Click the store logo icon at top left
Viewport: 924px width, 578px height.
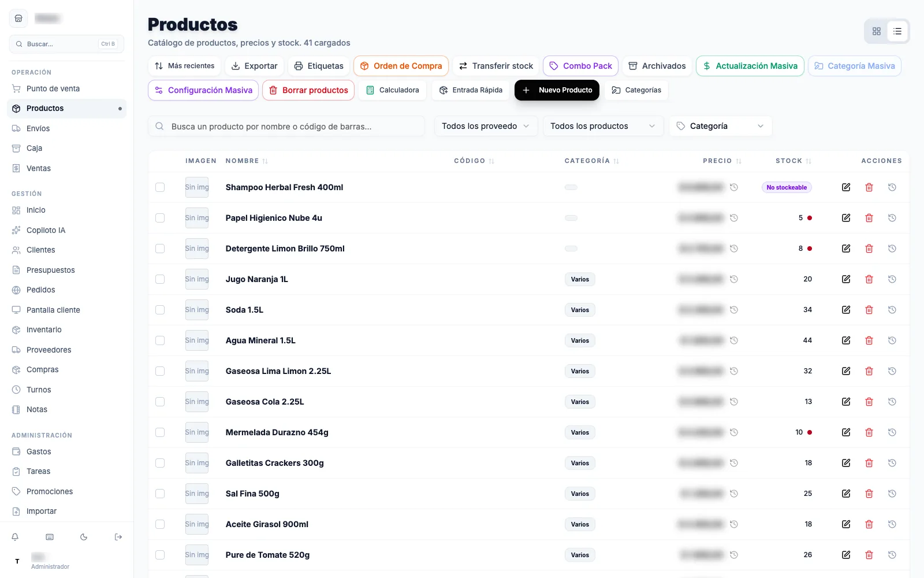(18, 18)
